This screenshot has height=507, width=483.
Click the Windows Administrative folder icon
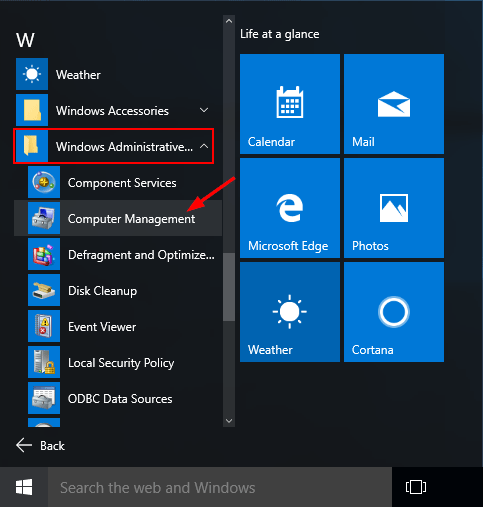click(32, 146)
